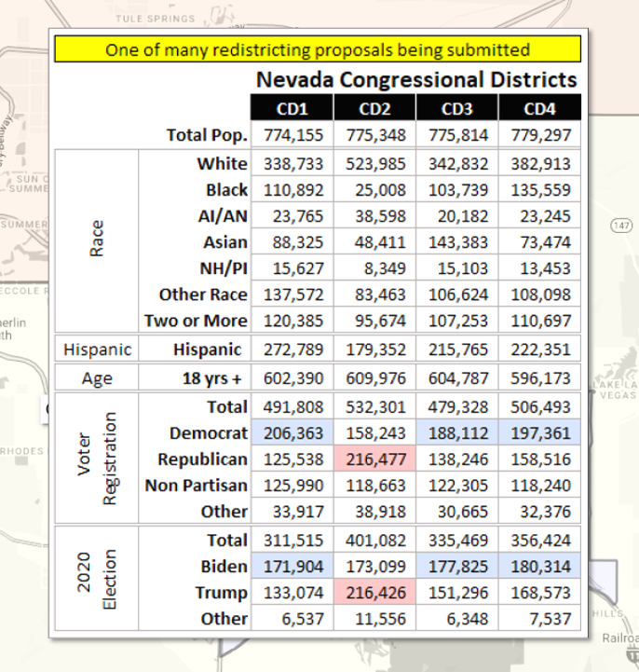The width and height of the screenshot is (639, 672).
Task: Click the red-highlighted CD2 Republican cell 216,477
Action: pos(374,459)
